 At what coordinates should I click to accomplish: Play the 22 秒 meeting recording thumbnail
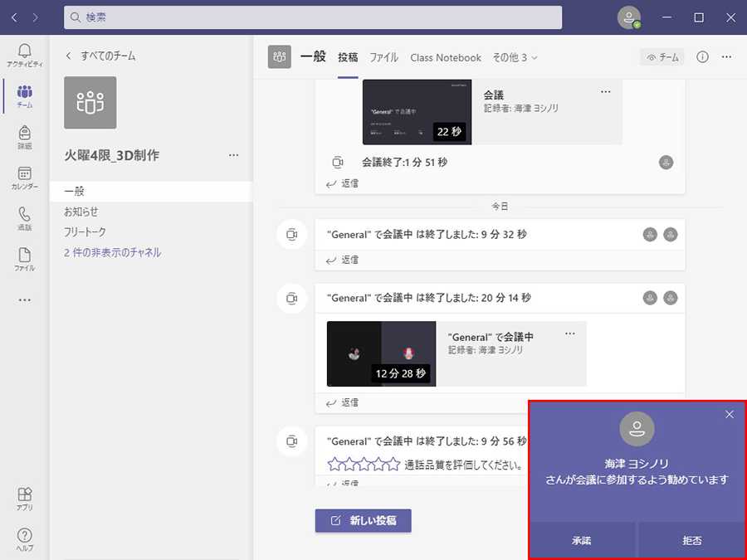pos(417,112)
